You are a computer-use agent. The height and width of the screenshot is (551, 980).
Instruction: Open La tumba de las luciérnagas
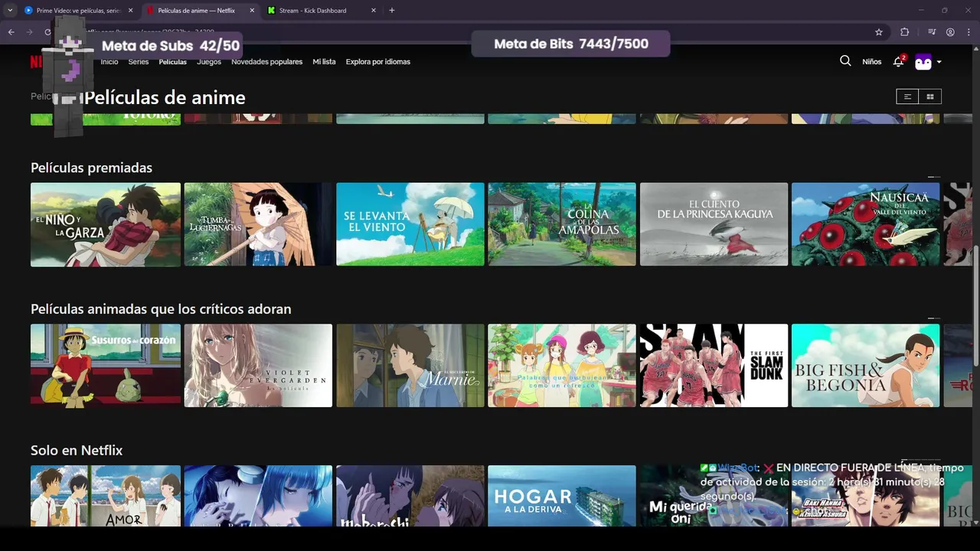point(258,224)
